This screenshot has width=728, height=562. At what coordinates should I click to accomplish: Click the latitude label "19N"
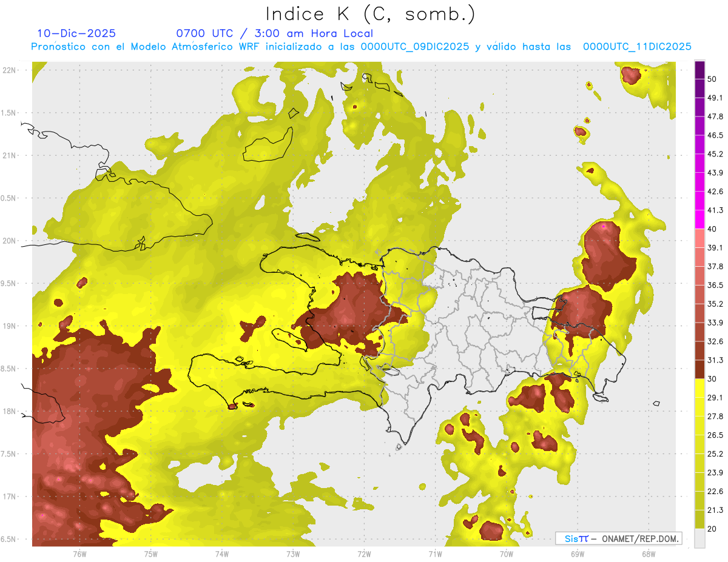click(10, 326)
